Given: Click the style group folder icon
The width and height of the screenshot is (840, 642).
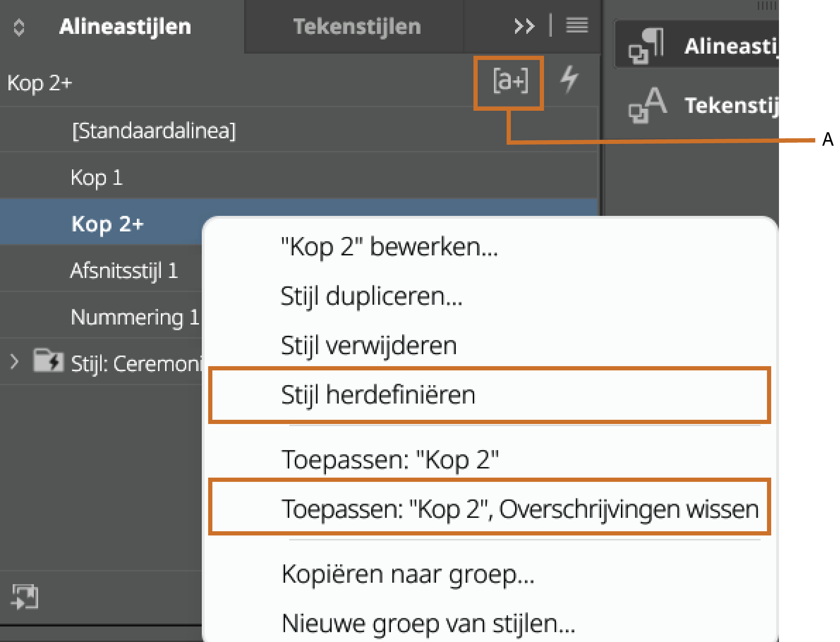Looking at the screenshot, I should pos(48,361).
